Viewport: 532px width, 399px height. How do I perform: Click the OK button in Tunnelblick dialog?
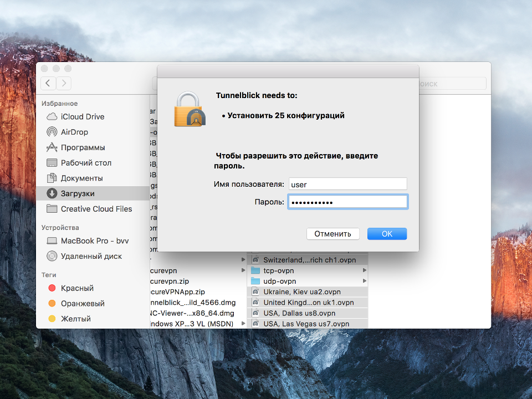387,234
